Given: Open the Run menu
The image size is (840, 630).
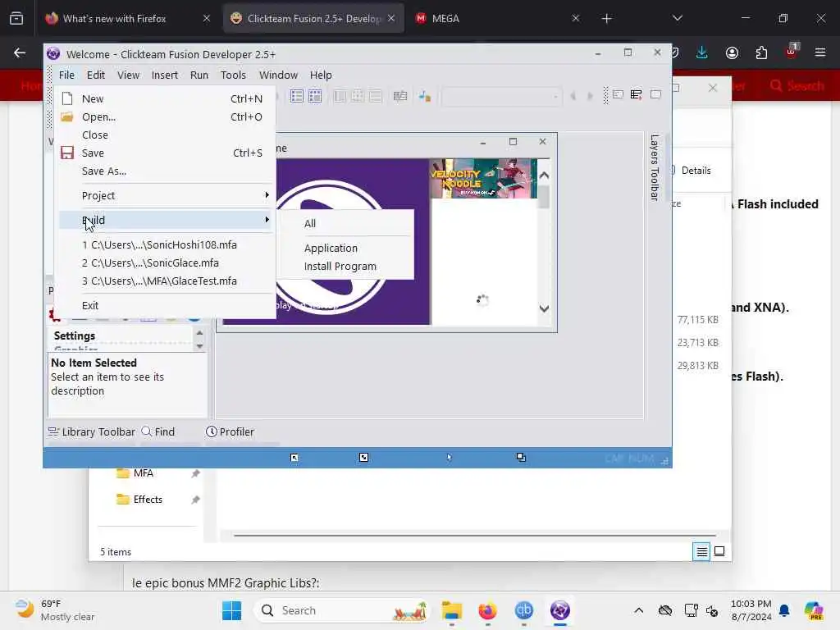Looking at the screenshot, I should coord(199,75).
